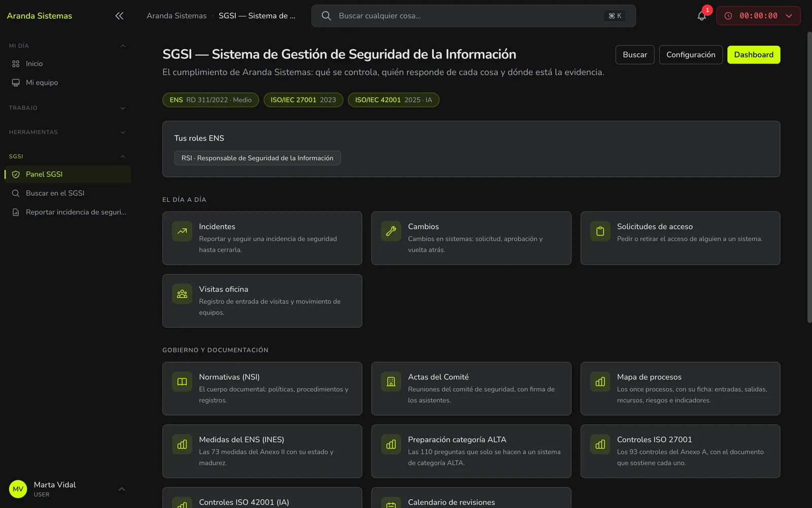The width and height of the screenshot is (812, 508).
Task: Open the Normativas (NSI) card title
Action: [x=229, y=377]
